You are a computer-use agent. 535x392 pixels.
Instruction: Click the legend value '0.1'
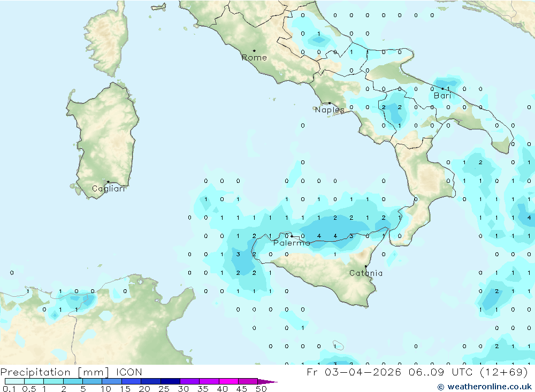(x=9, y=389)
